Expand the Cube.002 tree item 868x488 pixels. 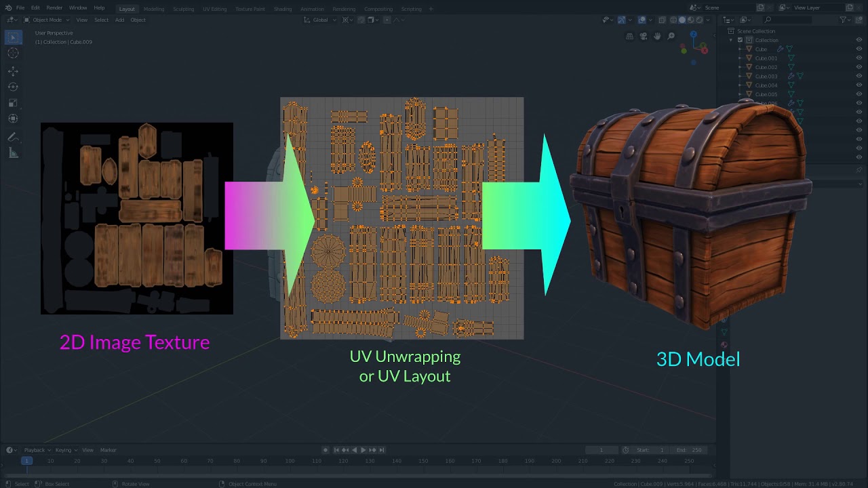point(740,67)
